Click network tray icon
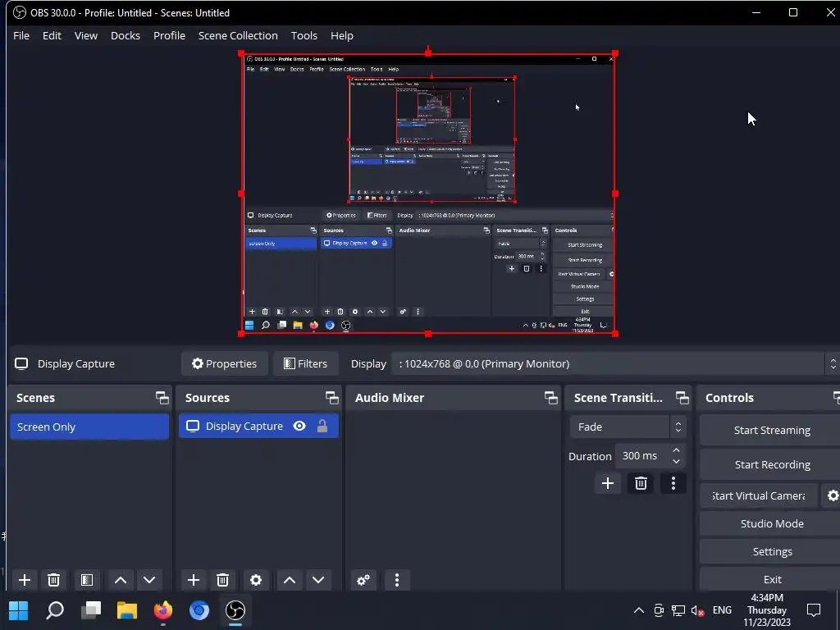840x630 pixels. 678,610
